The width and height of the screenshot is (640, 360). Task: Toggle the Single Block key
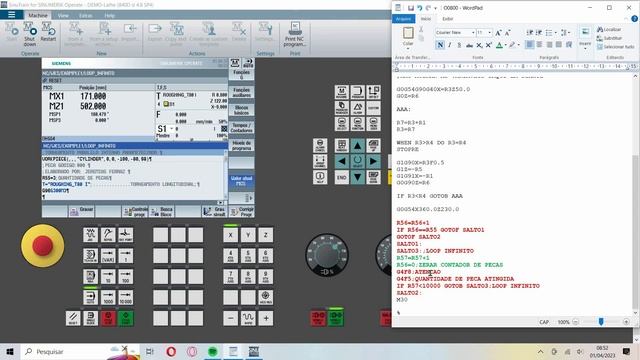point(91,318)
